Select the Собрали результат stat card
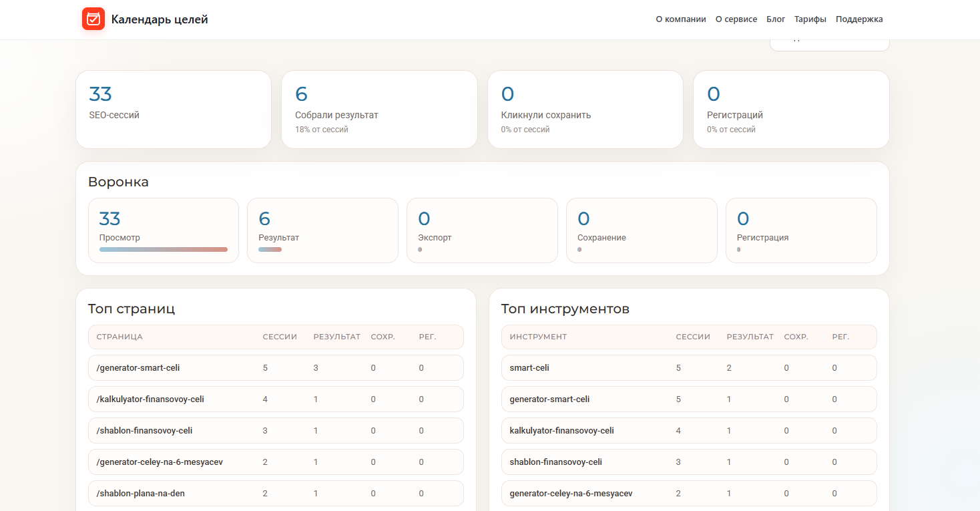 point(379,110)
